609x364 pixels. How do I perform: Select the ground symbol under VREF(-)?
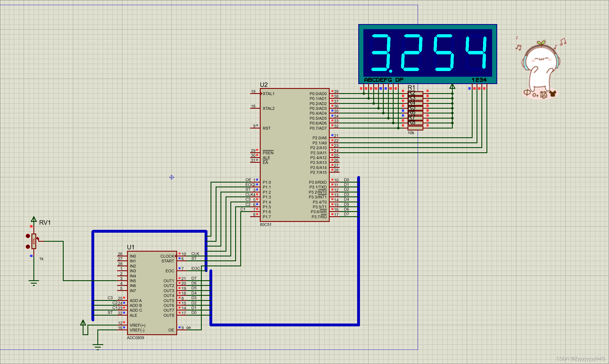click(x=98, y=346)
